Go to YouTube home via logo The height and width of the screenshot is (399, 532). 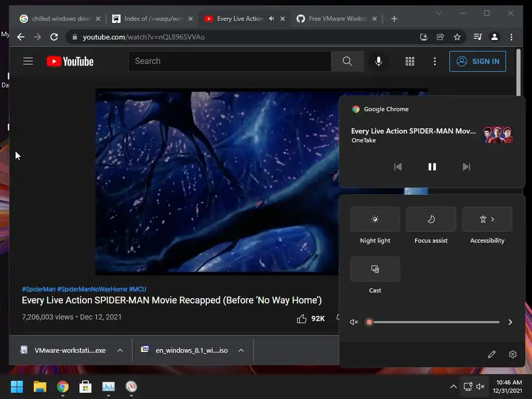70,61
